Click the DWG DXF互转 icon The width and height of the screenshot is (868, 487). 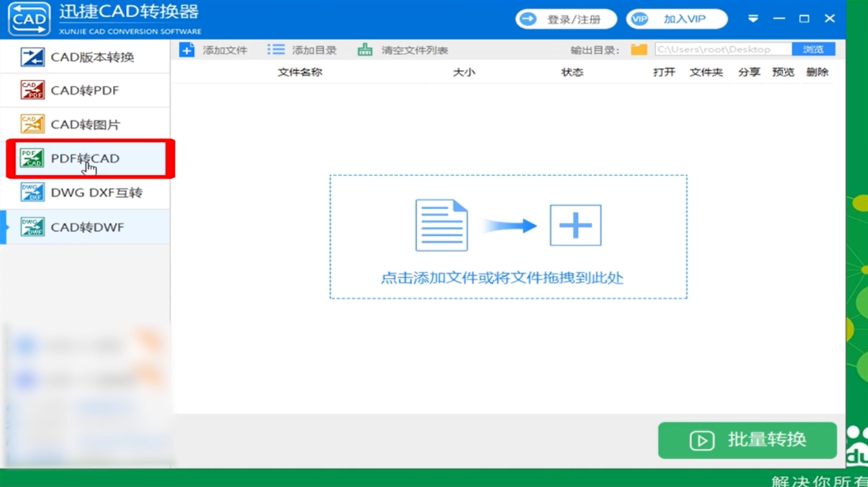32,192
